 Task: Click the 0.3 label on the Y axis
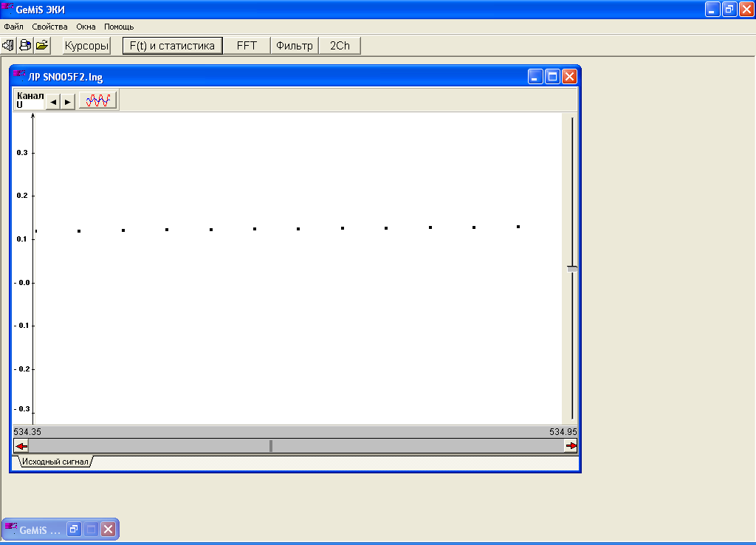[x=22, y=152]
